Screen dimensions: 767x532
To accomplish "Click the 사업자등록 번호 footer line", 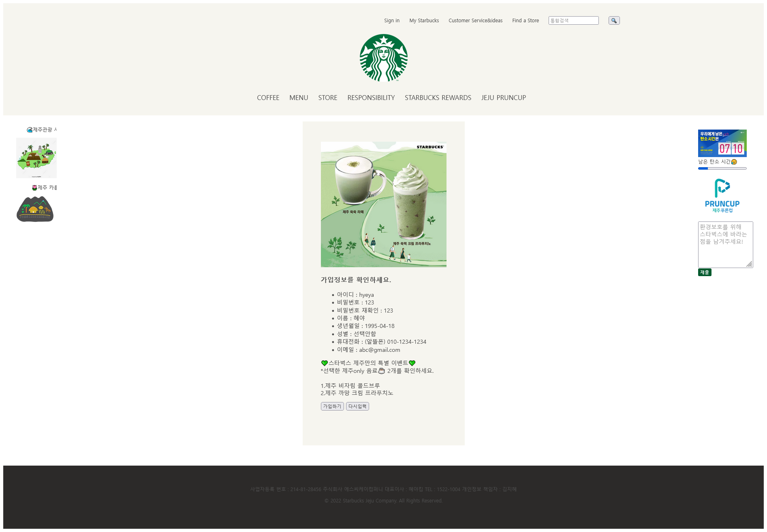I will click(x=383, y=489).
